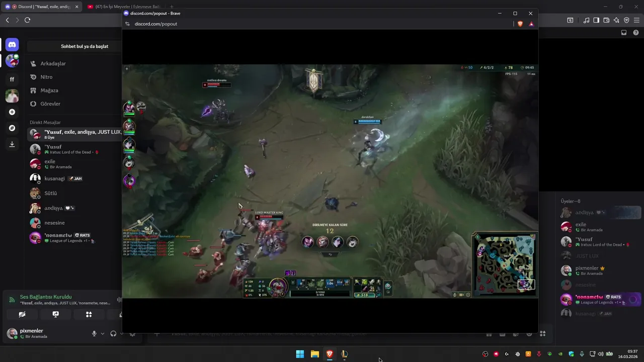644x362 pixels.
Task: Open direct message with 'nonametw
Action: tap(74, 238)
